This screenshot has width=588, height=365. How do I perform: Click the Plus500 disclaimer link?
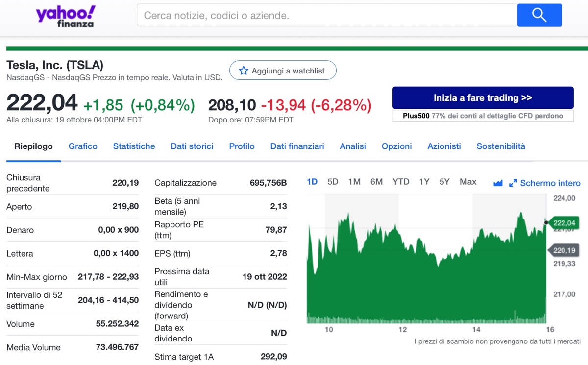click(483, 116)
